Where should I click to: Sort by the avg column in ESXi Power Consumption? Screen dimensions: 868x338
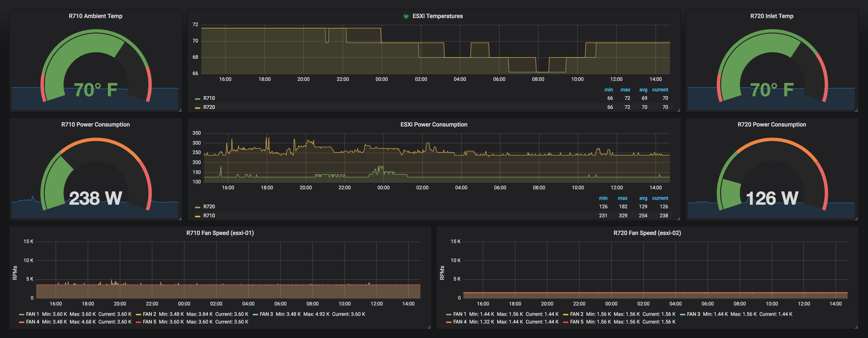click(x=643, y=198)
